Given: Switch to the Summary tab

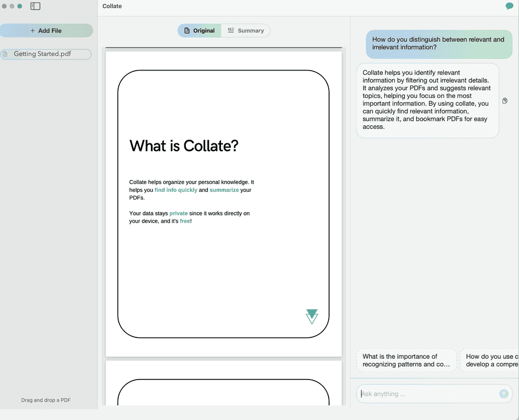Looking at the screenshot, I should (x=246, y=30).
